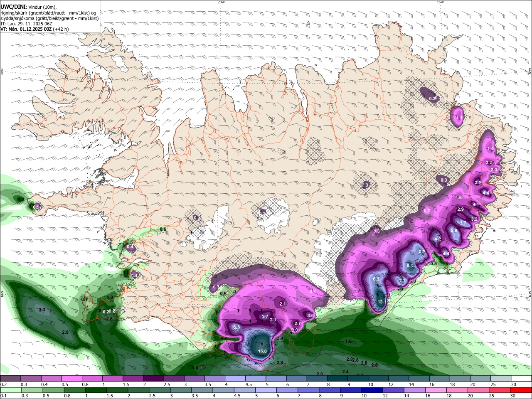Select the 0.4 value in the west
Image resolution: width=532 pixels, height=399 pixels.
131,247
